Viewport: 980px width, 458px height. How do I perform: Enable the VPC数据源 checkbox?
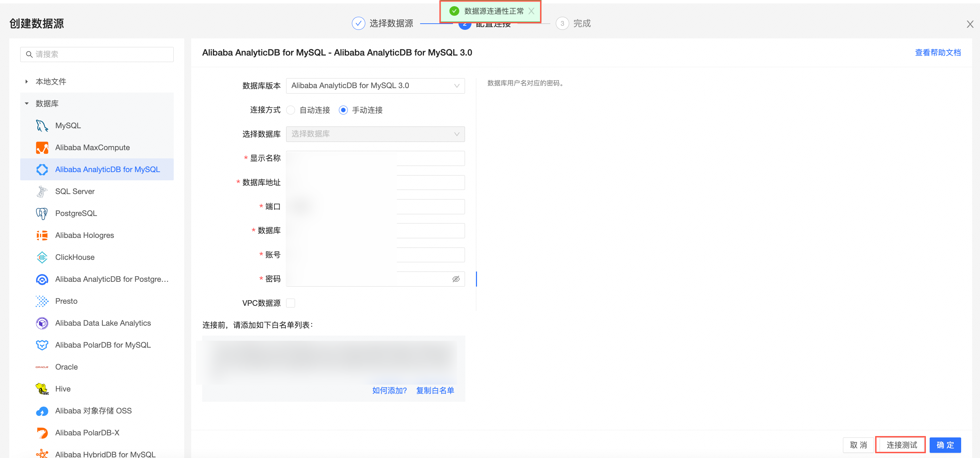coord(291,303)
